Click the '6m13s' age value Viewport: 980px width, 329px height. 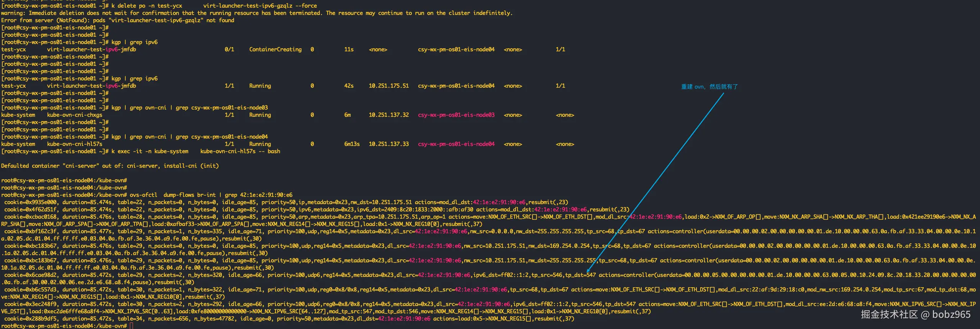pyautogui.click(x=352, y=144)
